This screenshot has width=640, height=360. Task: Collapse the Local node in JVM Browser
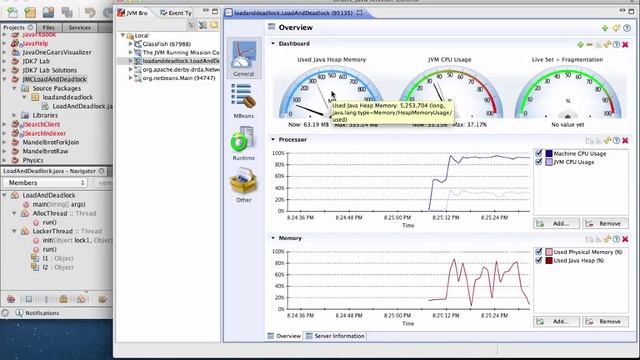[x=122, y=36]
